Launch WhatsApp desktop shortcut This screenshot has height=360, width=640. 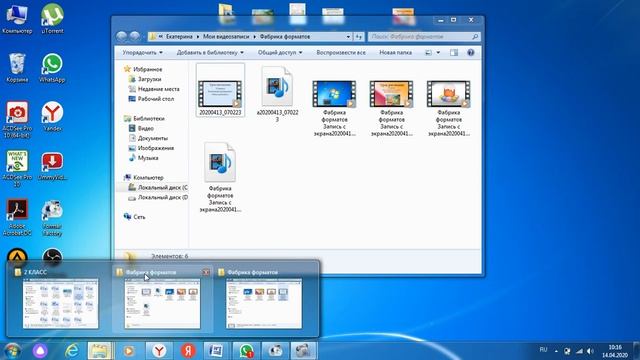point(52,68)
